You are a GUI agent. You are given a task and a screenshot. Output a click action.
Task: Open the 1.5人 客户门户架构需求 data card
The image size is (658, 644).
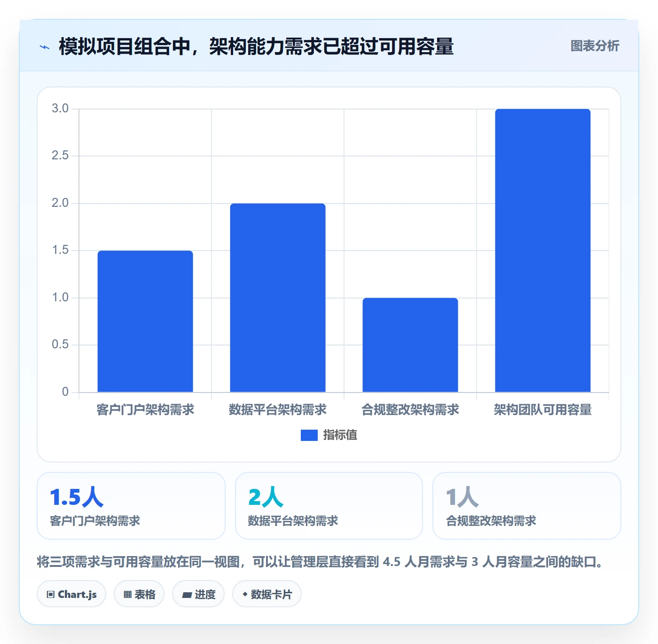tap(131, 506)
